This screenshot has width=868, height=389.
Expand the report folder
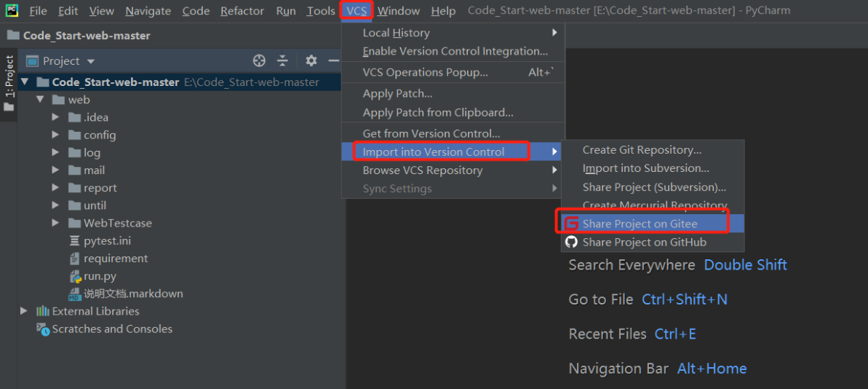55,188
